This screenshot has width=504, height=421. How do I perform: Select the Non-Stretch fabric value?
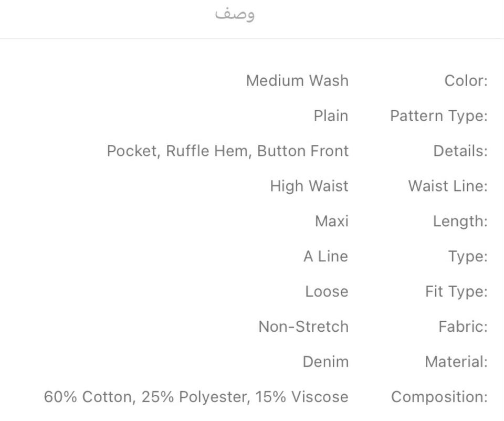tap(303, 327)
